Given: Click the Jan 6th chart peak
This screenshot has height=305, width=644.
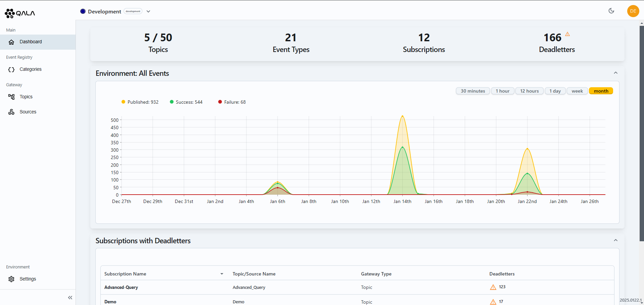Looking at the screenshot, I should [277, 182].
